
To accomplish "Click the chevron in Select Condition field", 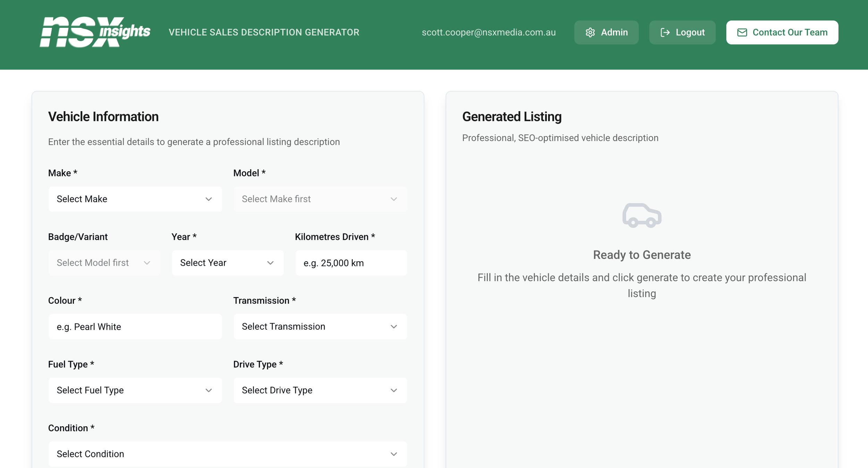I will pos(393,454).
